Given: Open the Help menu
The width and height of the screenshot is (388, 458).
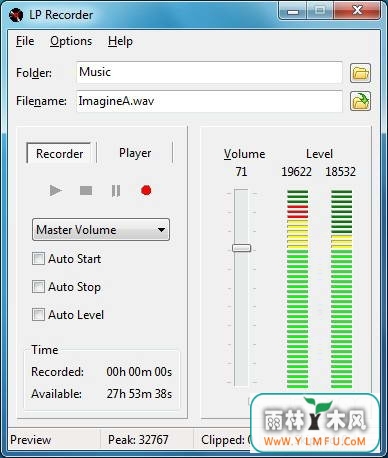Looking at the screenshot, I should [120, 41].
